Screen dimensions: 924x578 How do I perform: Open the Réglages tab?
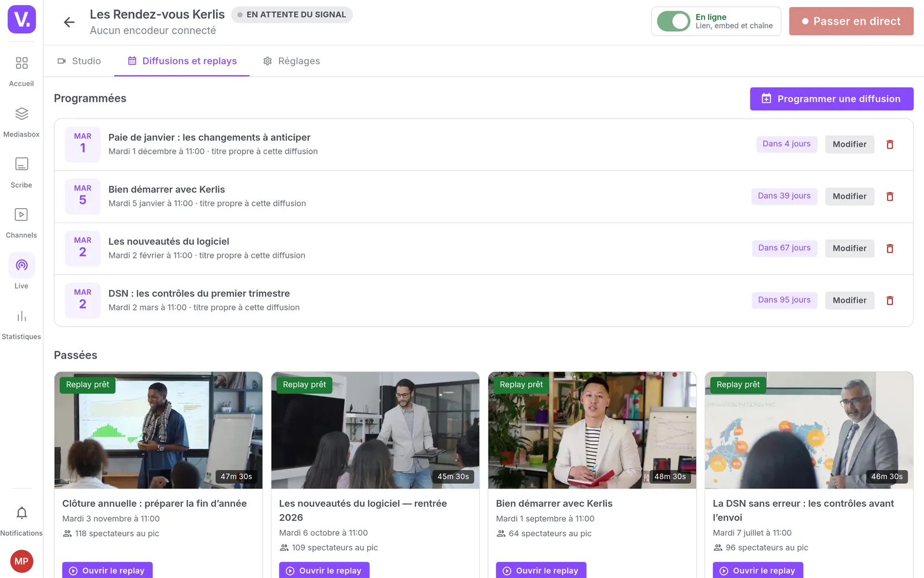(x=292, y=61)
